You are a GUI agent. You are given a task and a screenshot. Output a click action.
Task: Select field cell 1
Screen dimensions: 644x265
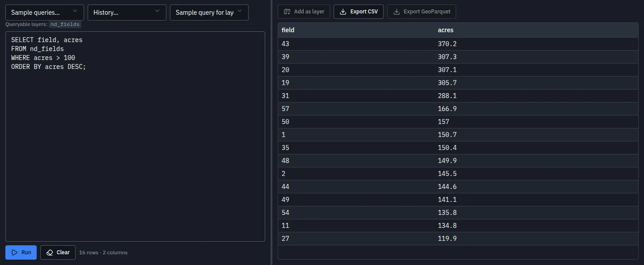356,135
